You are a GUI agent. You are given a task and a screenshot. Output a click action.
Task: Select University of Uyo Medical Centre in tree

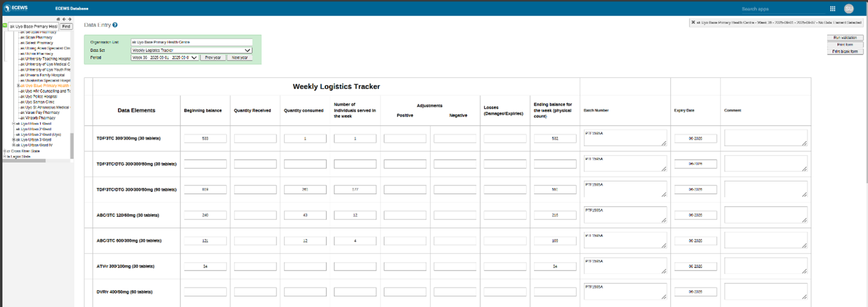coord(45,64)
